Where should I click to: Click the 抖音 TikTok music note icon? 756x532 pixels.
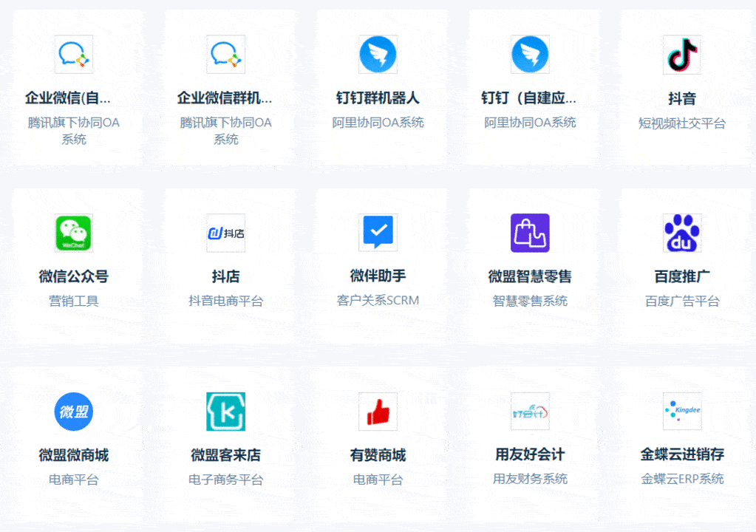681,54
